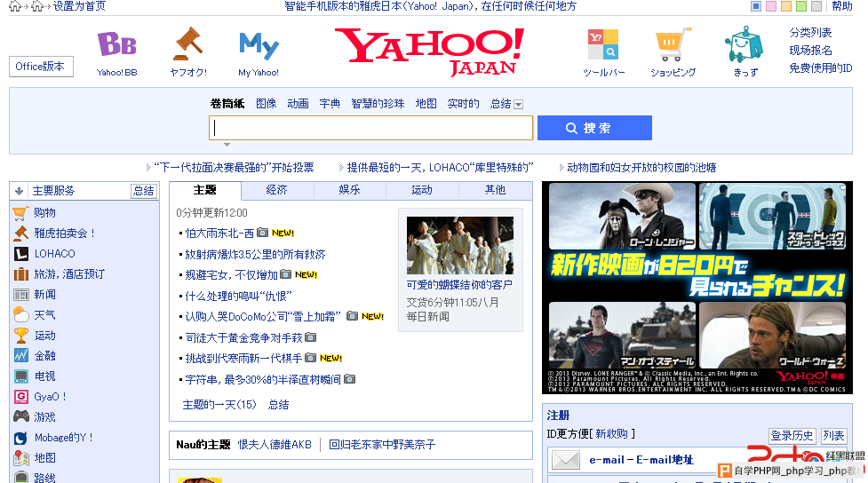
Task: Click the GyaO! sidebar icon
Action: 21,397
